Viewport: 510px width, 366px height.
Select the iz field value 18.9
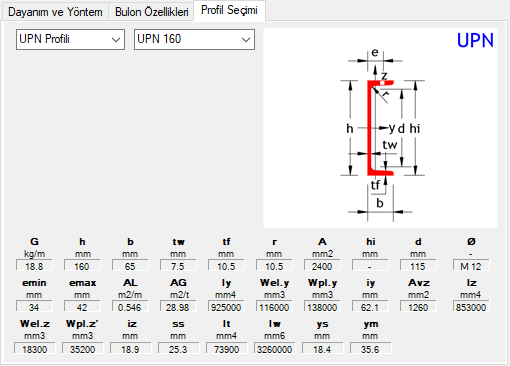pyautogui.click(x=130, y=349)
